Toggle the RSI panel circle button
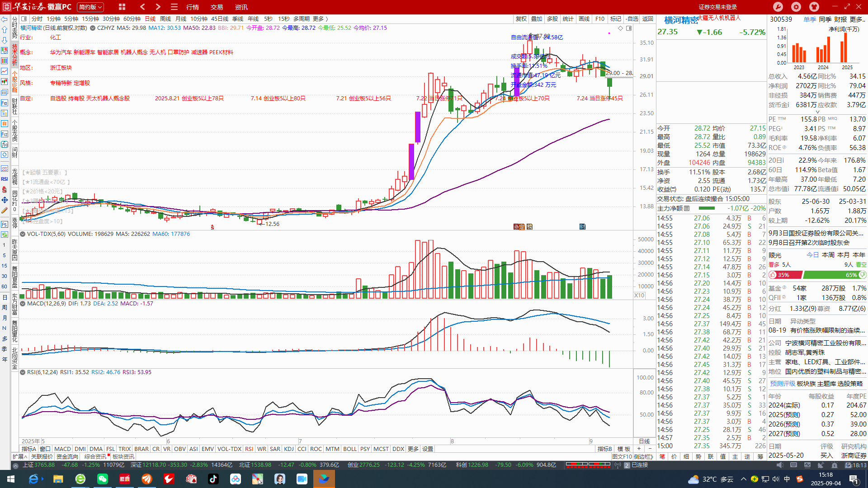Screen dimensions: 868x488 click(x=22, y=372)
